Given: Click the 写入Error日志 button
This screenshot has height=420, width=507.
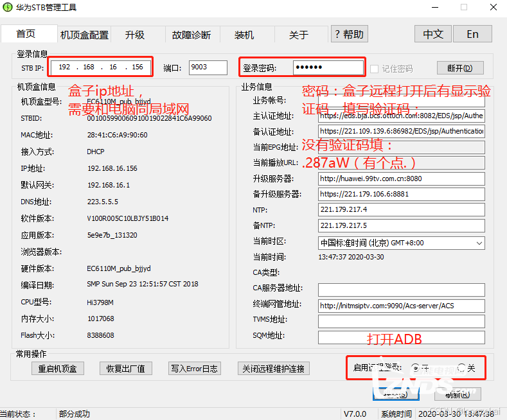Looking at the screenshot, I should pyautogui.click(x=194, y=369).
